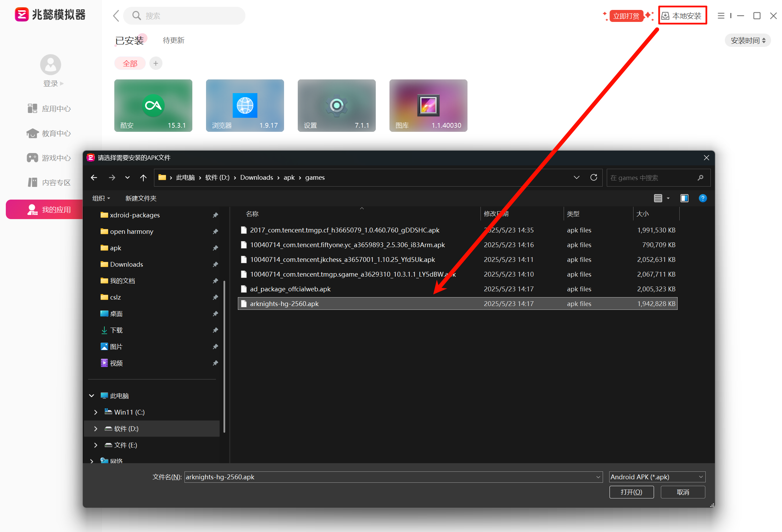Open the Android APK file type dropdown

tap(657, 477)
